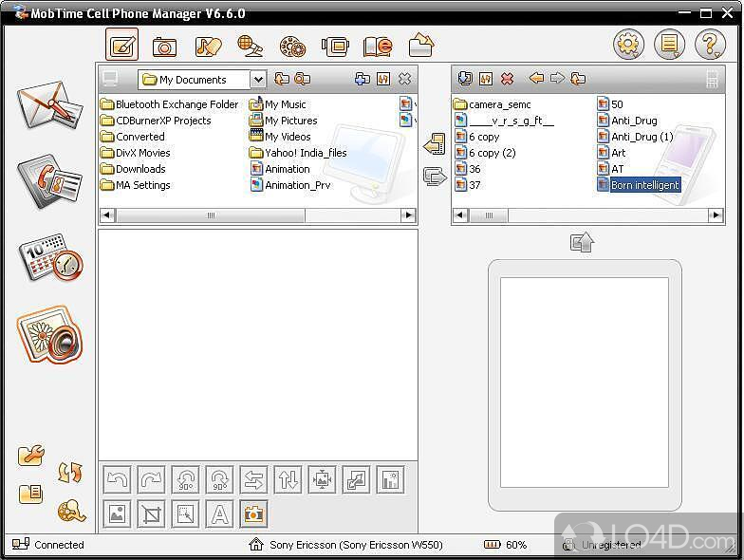Open the calendar organizer sidebar icon

[x=49, y=257]
